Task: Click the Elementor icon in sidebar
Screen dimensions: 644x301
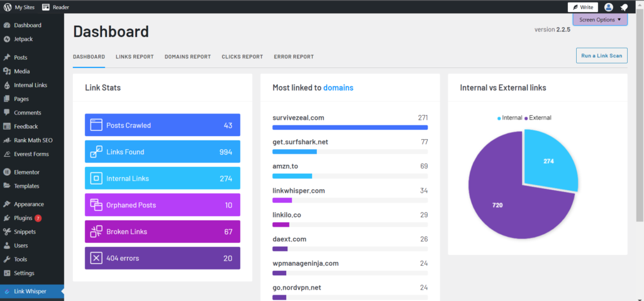Action: pyautogui.click(x=6, y=173)
